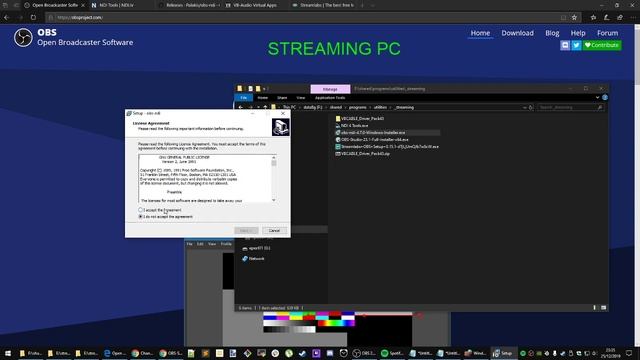Click 'This PC' in the Explorer address path

pyautogui.click(x=289, y=107)
